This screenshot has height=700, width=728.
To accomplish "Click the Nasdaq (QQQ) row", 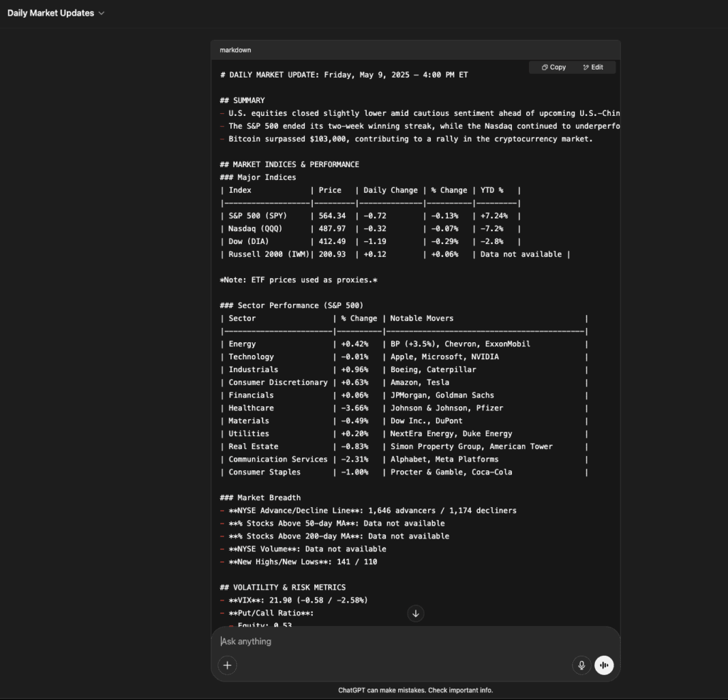I will pyautogui.click(x=370, y=228).
